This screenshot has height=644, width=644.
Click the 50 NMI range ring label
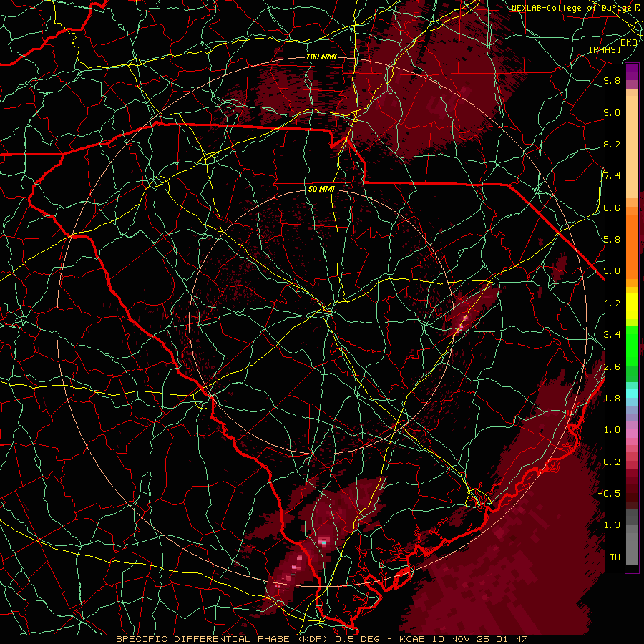(x=321, y=190)
